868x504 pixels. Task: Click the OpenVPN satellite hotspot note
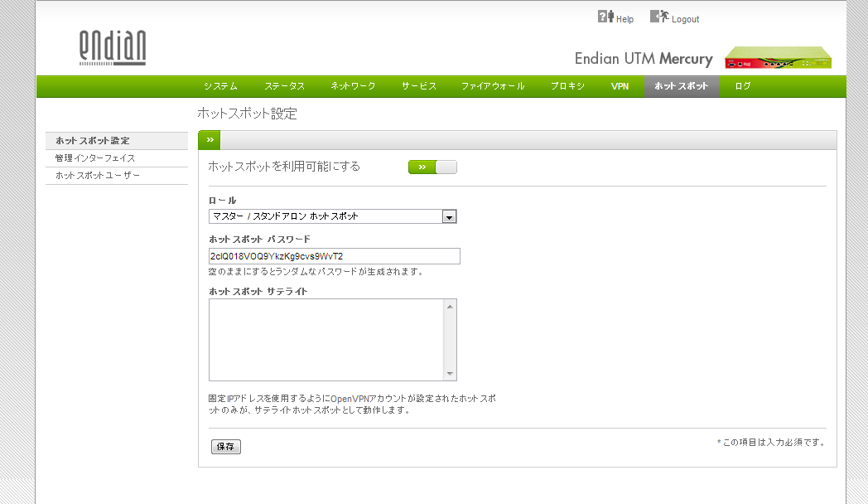[352, 405]
